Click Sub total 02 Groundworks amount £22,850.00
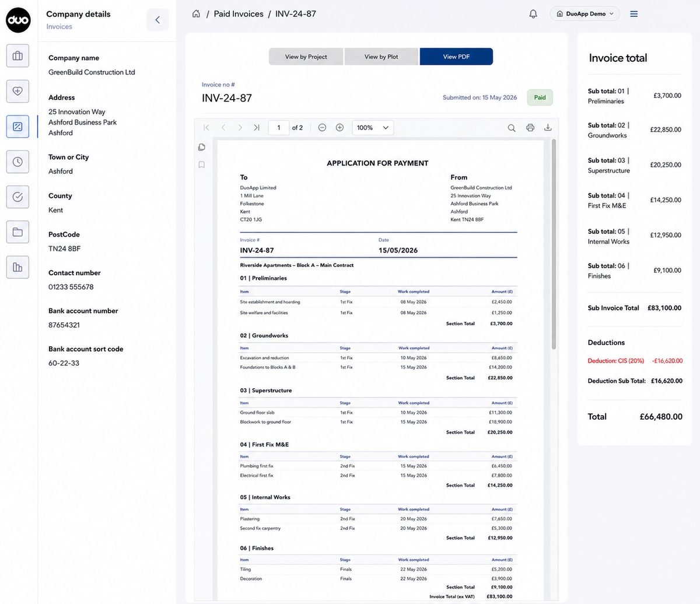The image size is (700, 604). pyautogui.click(x=666, y=130)
